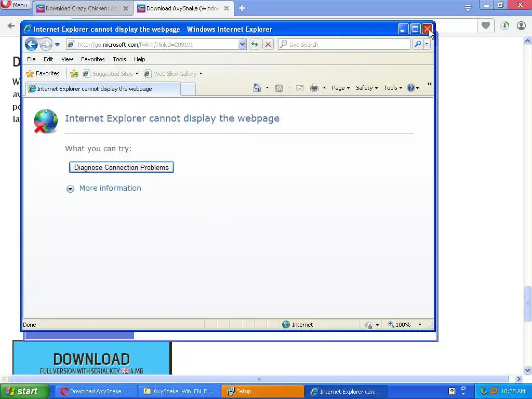
Task: Refresh the page in Internet Explorer
Action: point(255,45)
